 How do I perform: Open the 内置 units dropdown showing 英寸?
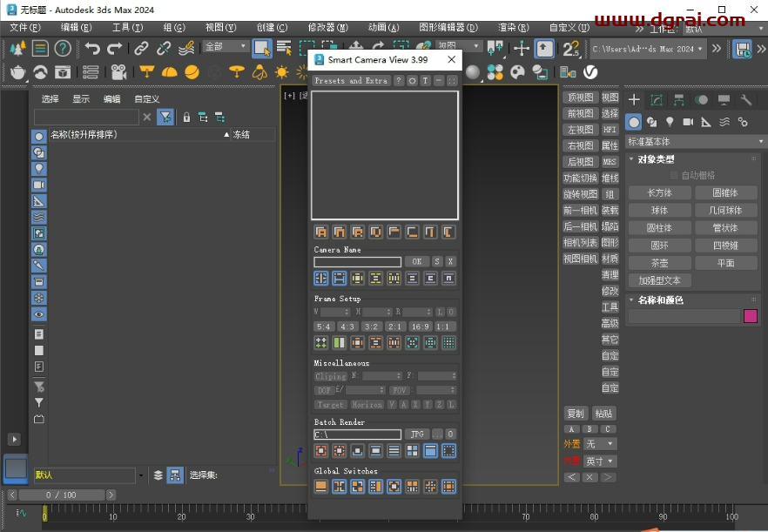click(x=600, y=461)
